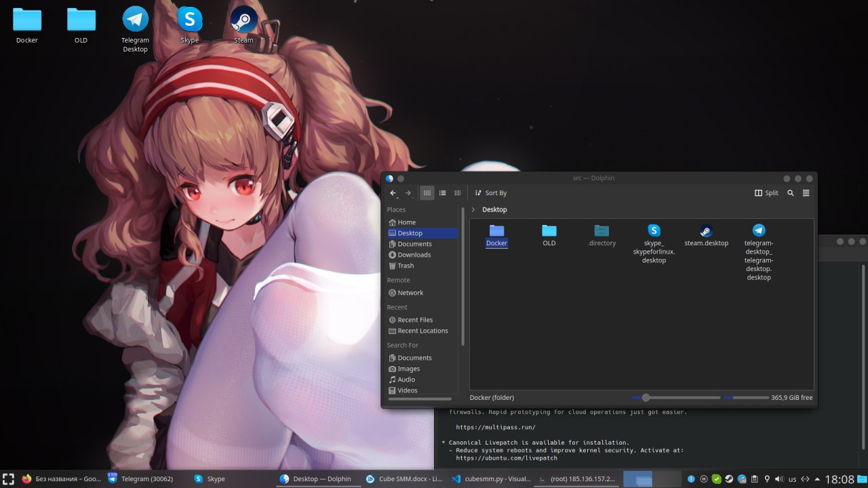
Task: Expand hidden system tray icons
Action: [x=817, y=479]
